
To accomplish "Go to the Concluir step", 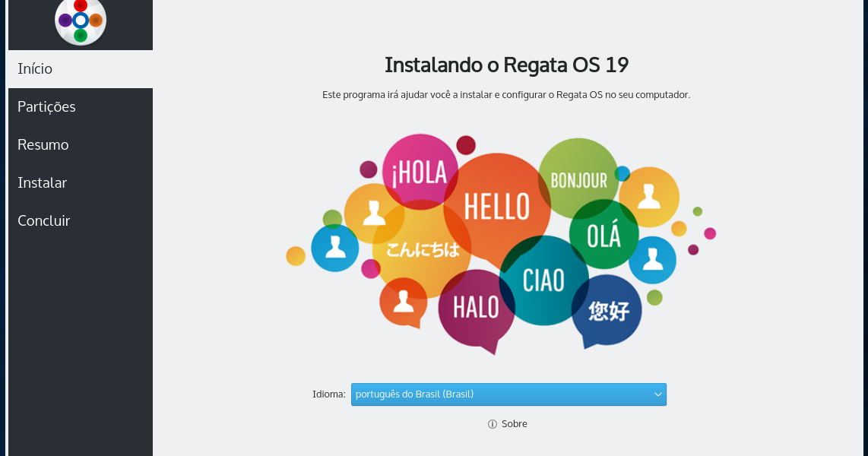I will [43, 220].
